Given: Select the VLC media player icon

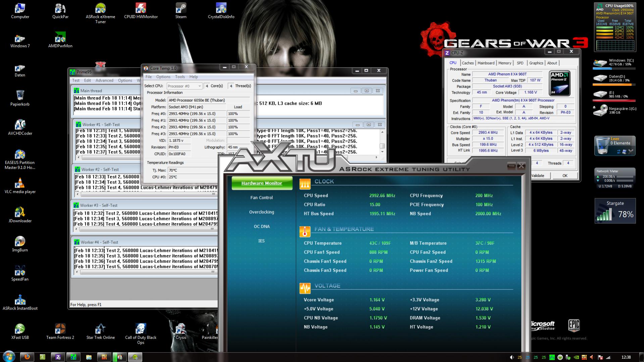Looking at the screenshot, I should 20,186.
